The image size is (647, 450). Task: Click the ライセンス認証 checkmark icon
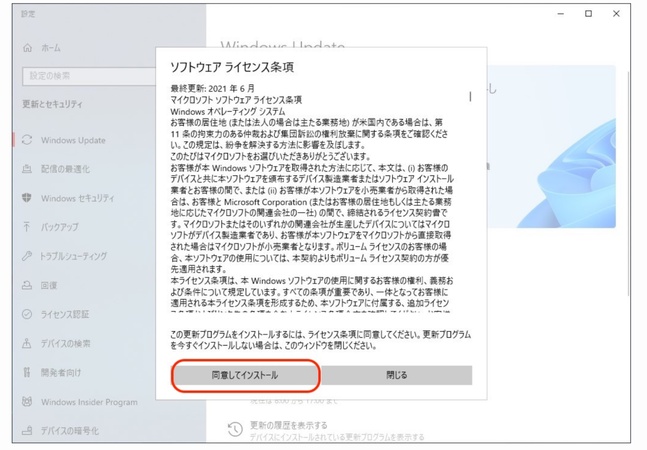click(27, 314)
